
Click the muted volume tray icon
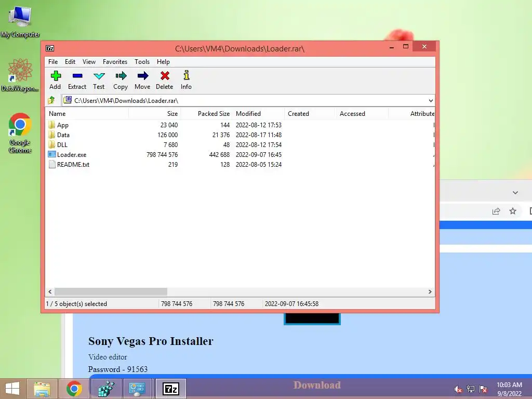pos(458,389)
